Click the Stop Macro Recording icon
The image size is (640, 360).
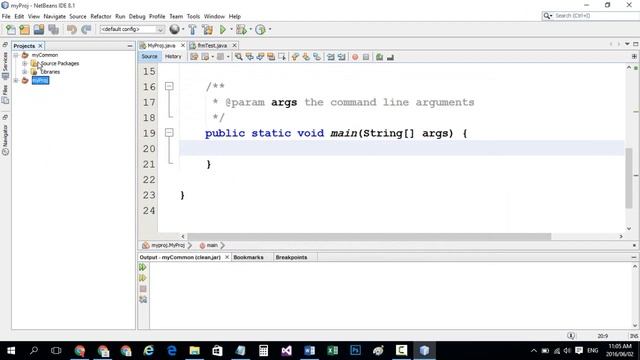[366, 57]
